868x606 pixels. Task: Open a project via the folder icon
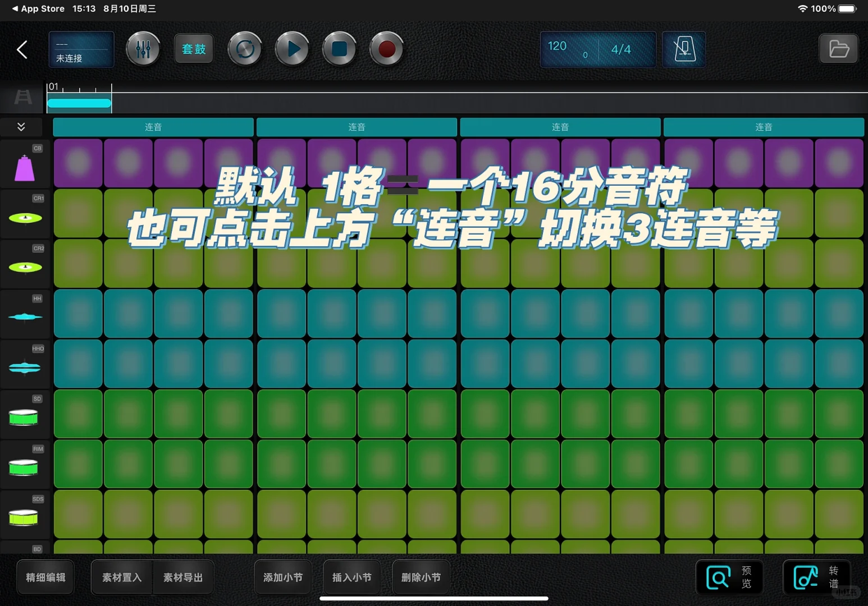tap(838, 49)
